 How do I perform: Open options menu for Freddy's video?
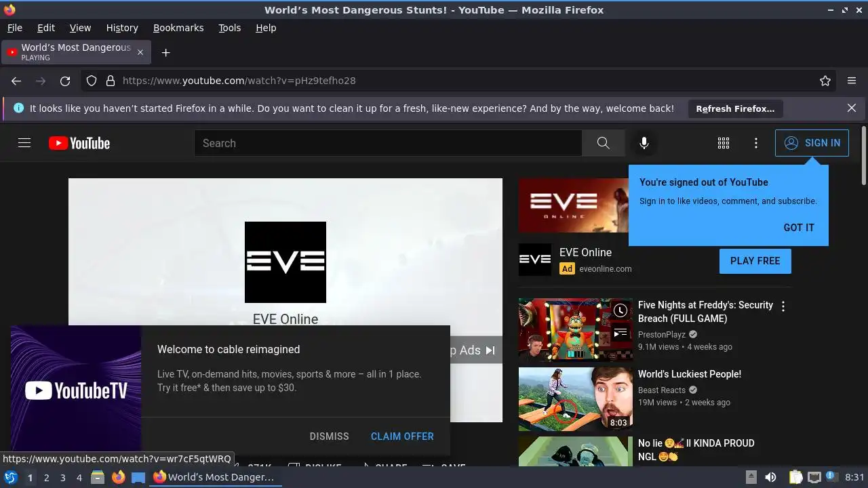pyautogui.click(x=783, y=306)
